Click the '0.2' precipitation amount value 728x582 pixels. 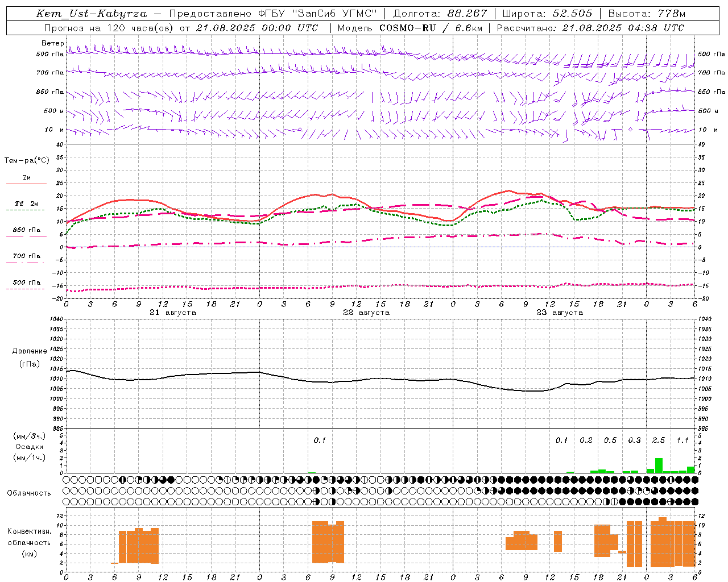pyautogui.click(x=586, y=440)
